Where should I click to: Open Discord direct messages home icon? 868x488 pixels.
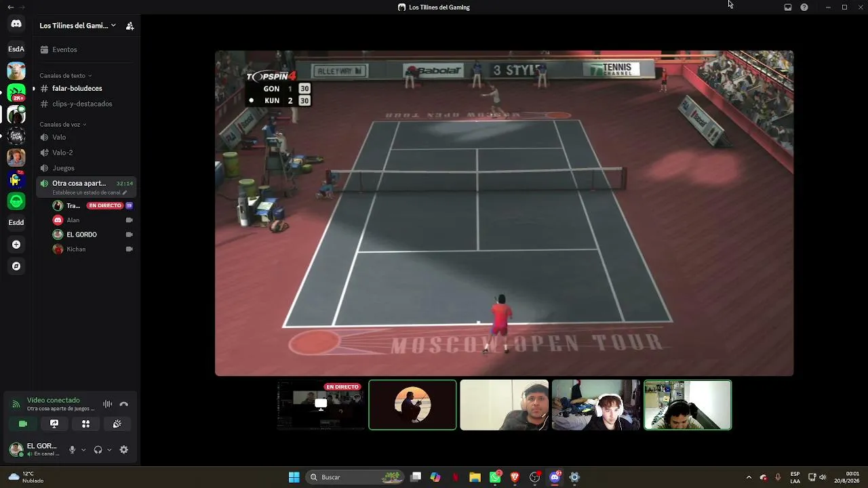point(16,24)
